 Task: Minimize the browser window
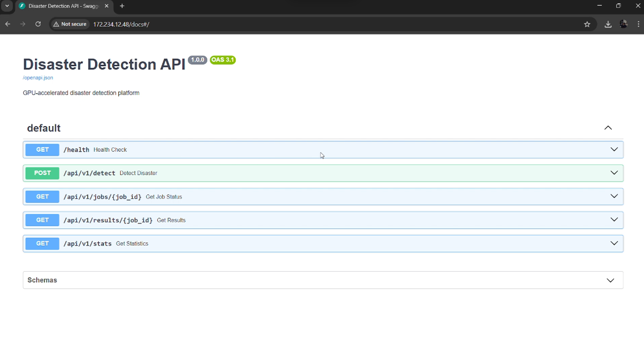click(600, 6)
